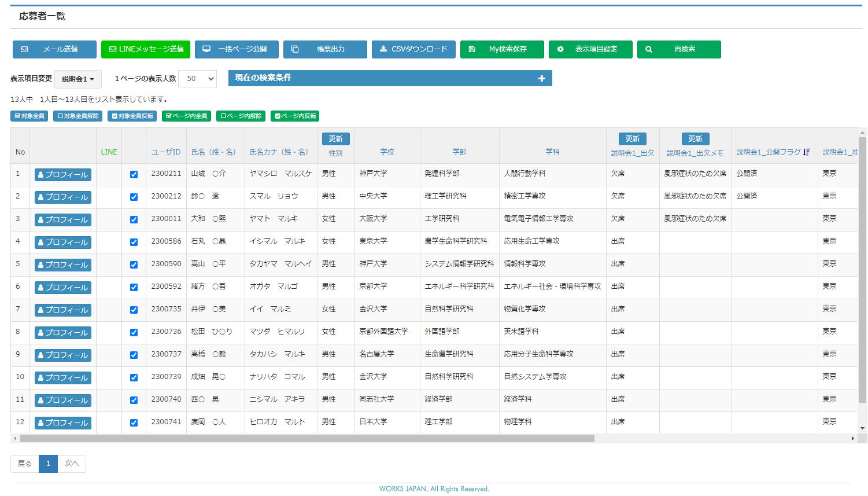Click the gear icon on 表示項目設定

(x=560, y=49)
